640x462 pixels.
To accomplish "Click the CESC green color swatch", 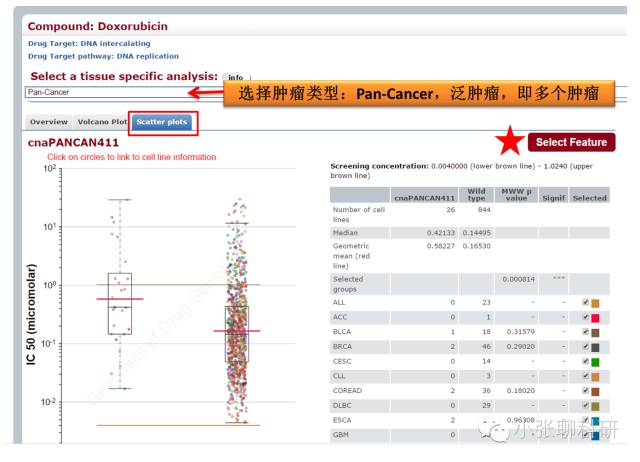I will point(595,362).
